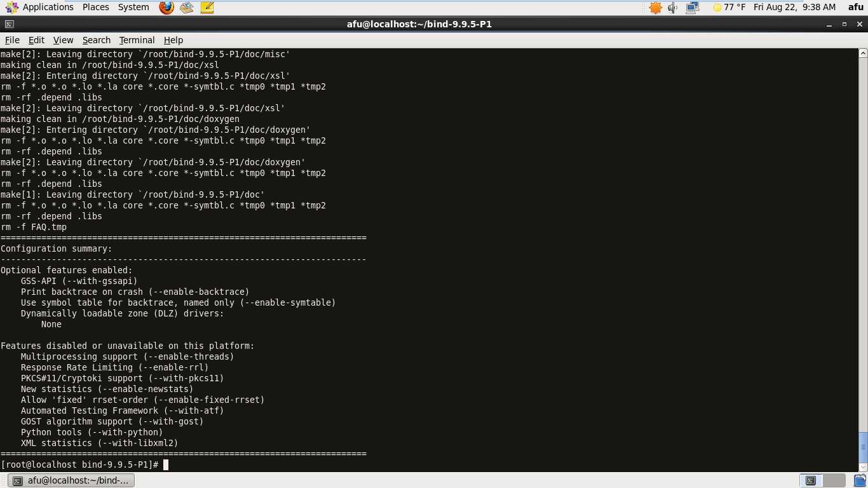This screenshot has height=488, width=868.
Task: Click 'PKCS#11/Cryptoki support' line
Action: click(123, 378)
